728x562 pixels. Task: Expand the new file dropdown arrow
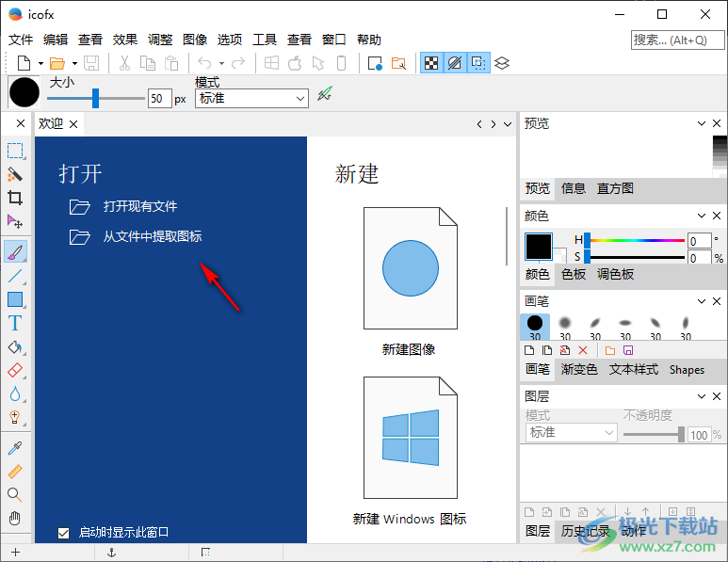coord(40,63)
